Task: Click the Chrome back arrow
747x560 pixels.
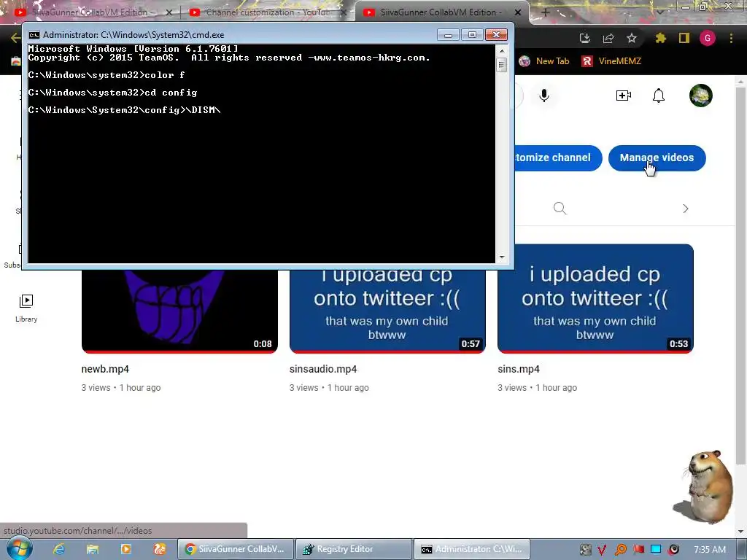Action: (16, 38)
